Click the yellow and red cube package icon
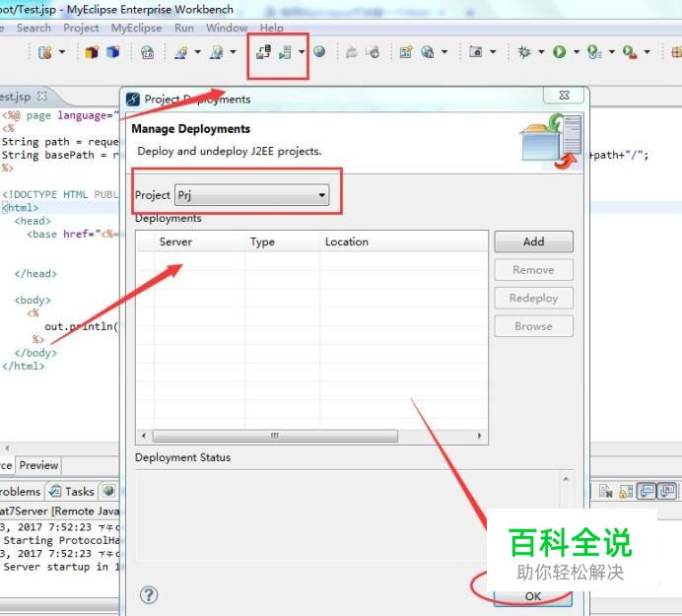682x616 pixels. [x=92, y=52]
